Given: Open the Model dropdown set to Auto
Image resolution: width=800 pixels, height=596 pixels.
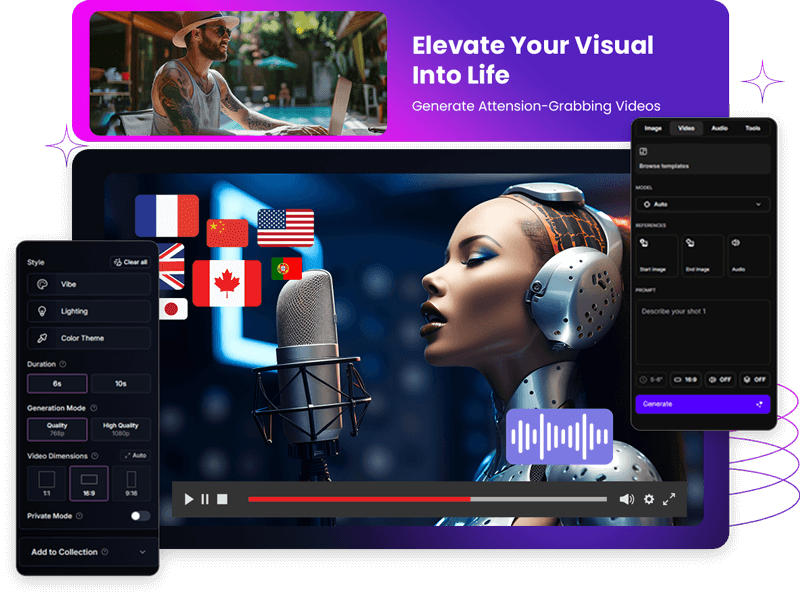Looking at the screenshot, I should pyautogui.click(x=703, y=204).
